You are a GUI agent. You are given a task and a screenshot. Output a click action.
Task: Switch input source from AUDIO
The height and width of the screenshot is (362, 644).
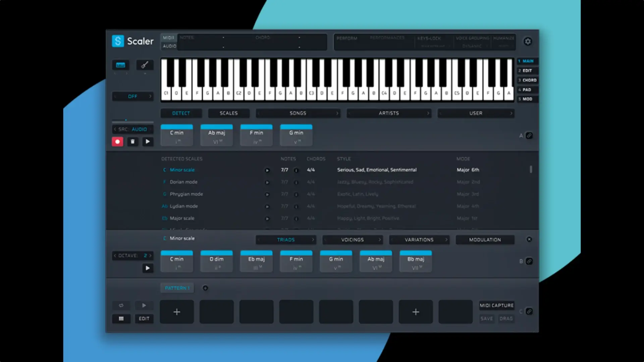pyautogui.click(x=132, y=129)
